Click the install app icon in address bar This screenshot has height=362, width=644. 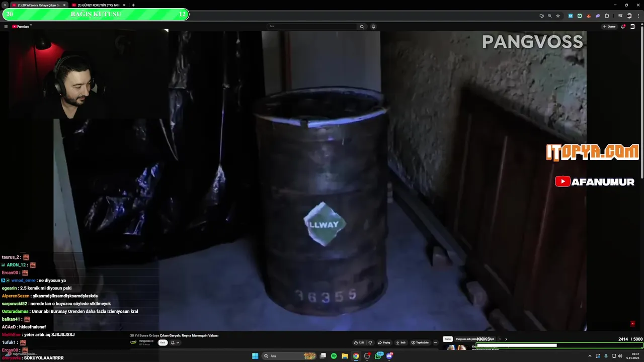(x=541, y=16)
